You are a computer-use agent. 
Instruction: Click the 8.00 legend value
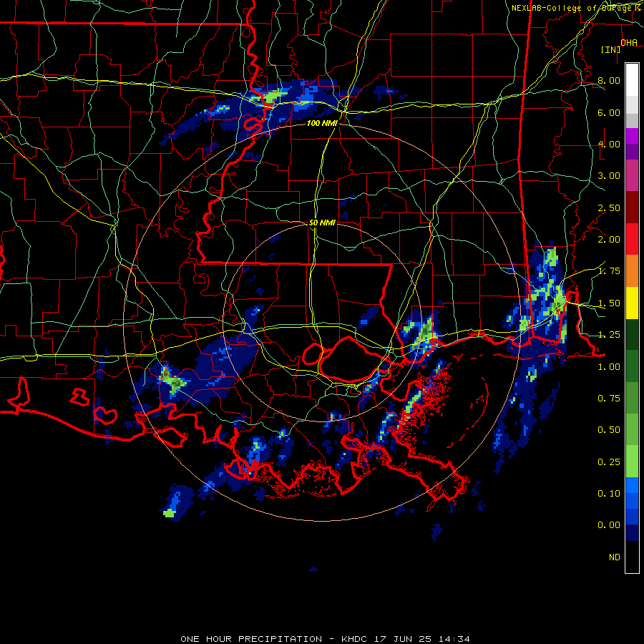tap(609, 80)
